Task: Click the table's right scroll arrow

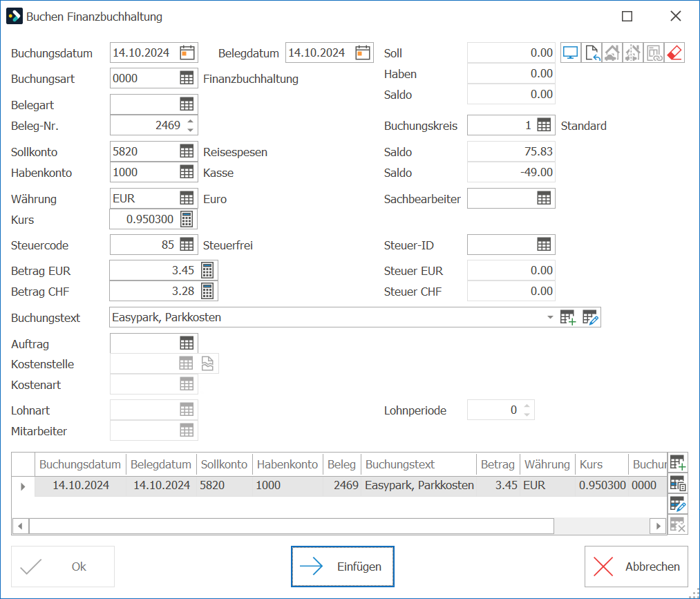Action: click(x=658, y=526)
